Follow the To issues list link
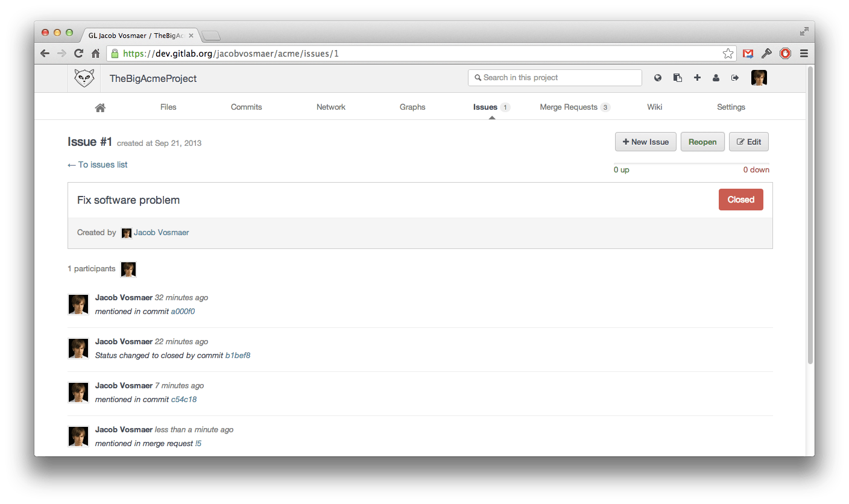 coord(98,164)
